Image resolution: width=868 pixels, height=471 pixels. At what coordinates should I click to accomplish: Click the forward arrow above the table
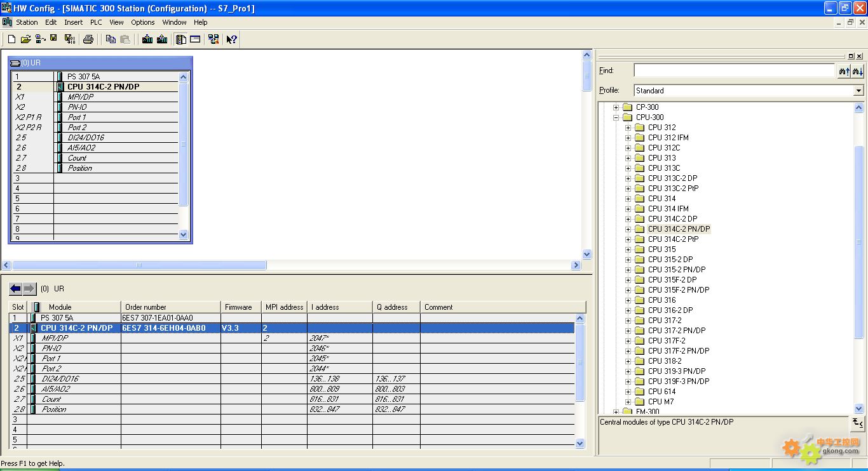[x=30, y=289]
